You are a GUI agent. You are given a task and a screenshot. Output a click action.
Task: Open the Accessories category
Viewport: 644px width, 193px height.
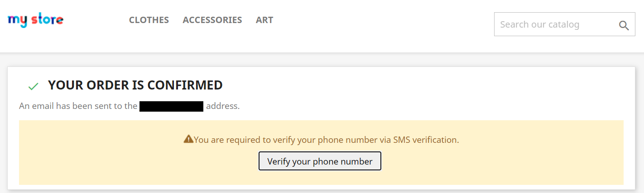[212, 20]
